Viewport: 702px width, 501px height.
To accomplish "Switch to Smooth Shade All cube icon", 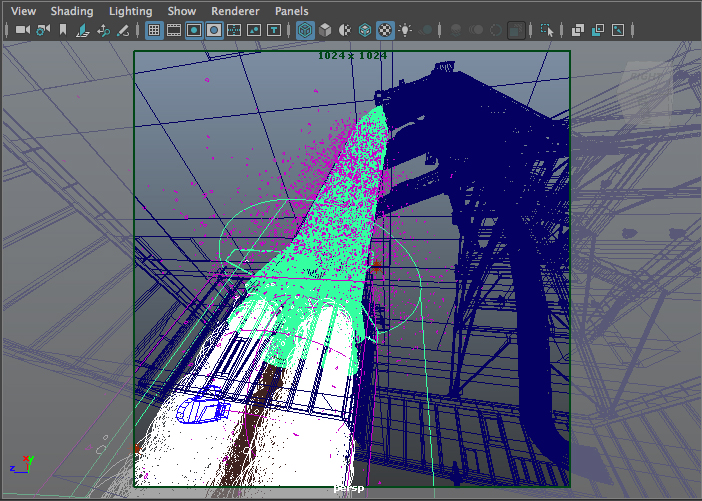I will point(325,30).
